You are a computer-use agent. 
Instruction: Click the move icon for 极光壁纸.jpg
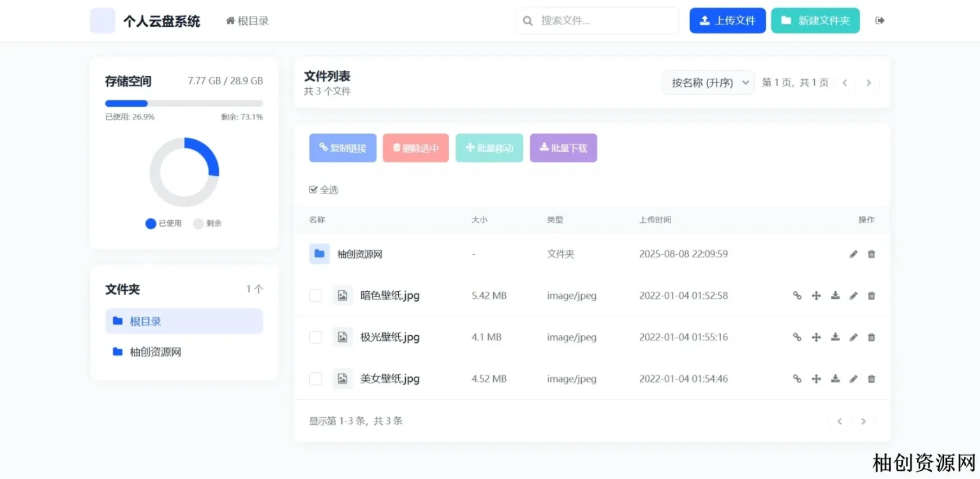point(816,337)
